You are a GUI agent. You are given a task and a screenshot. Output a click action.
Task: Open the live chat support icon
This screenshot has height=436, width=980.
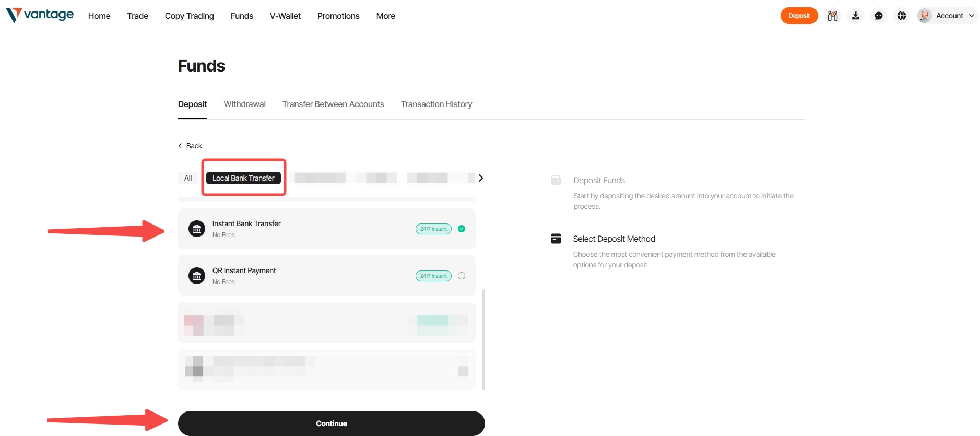coord(879,16)
